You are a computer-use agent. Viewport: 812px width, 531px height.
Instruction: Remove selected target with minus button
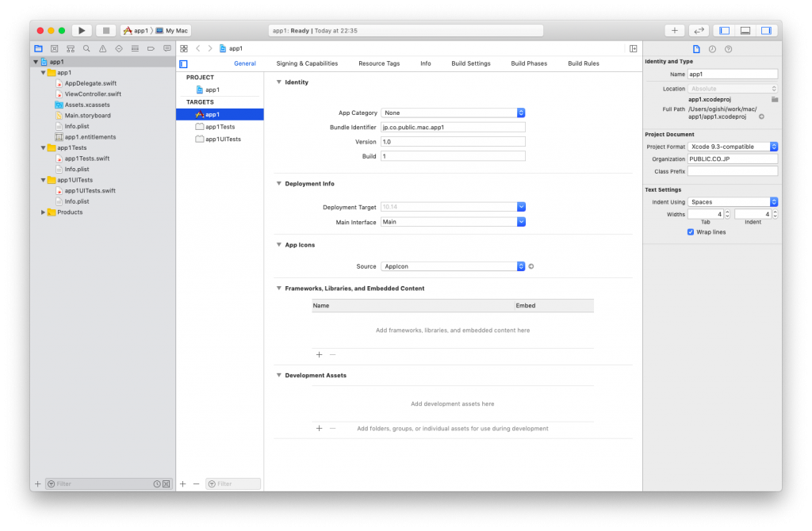pyautogui.click(x=197, y=484)
